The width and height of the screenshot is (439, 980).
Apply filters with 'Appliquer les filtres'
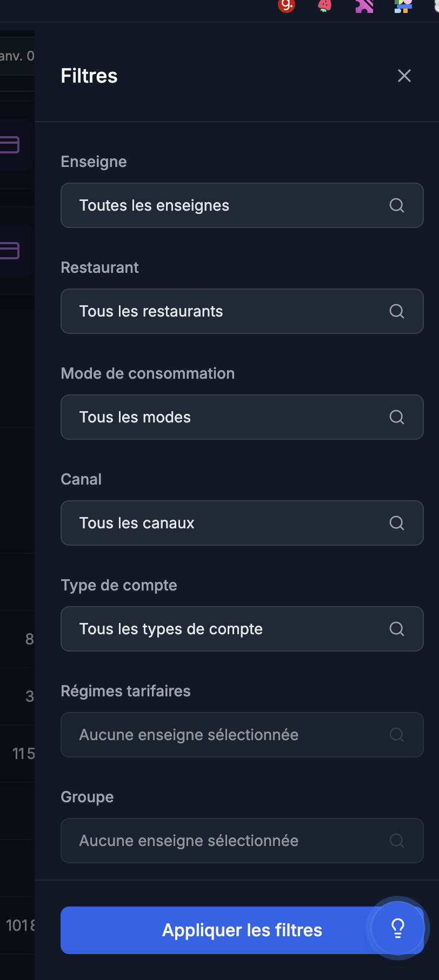(216, 930)
